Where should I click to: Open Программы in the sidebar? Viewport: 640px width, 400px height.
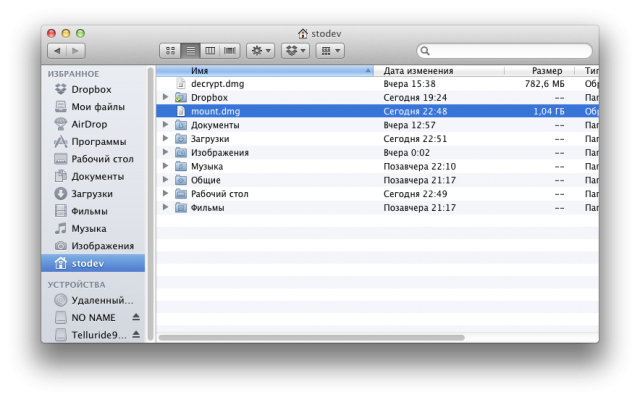[98, 142]
